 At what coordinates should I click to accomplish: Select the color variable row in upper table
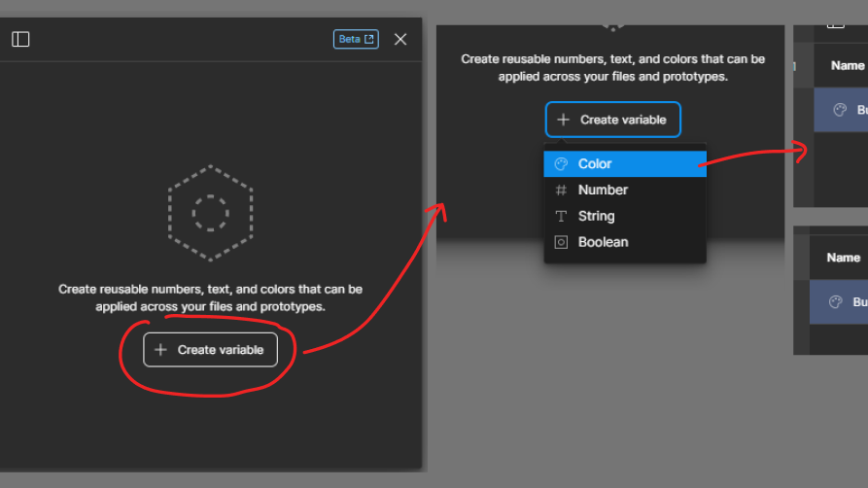(841, 110)
